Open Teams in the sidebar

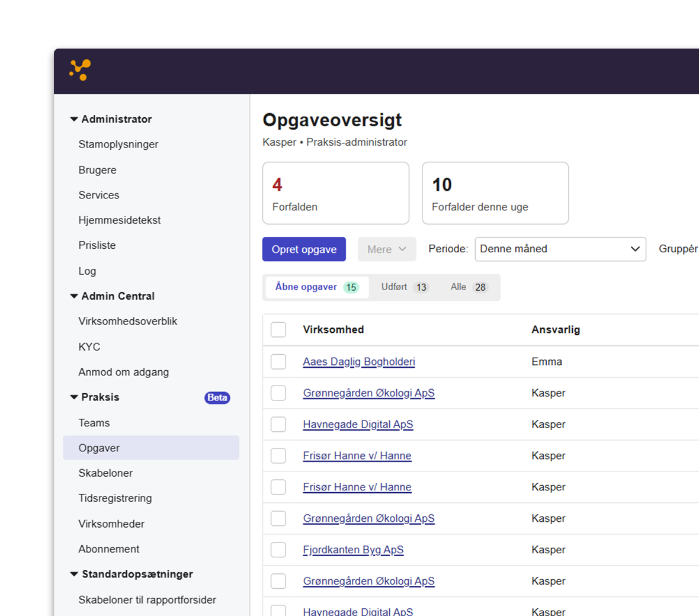[94, 422]
